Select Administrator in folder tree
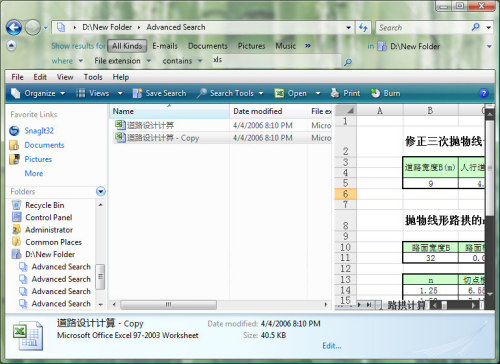500x364 pixels. (49, 230)
